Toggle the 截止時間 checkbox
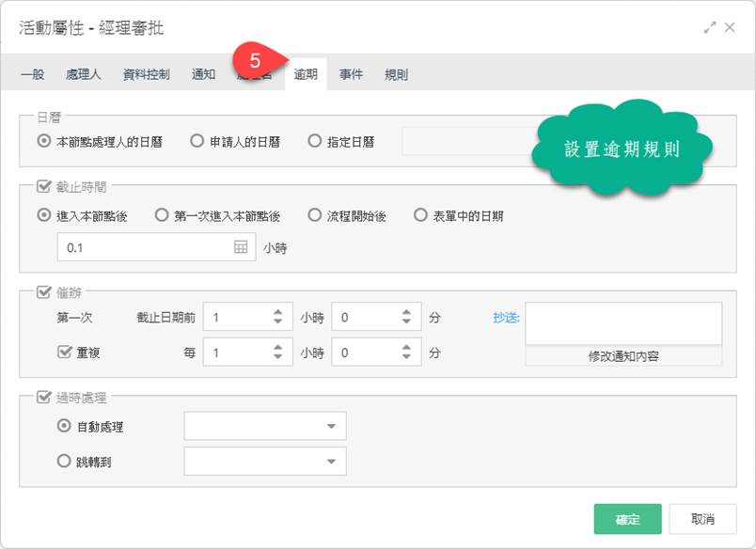The image size is (756, 549). tap(44, 186)
